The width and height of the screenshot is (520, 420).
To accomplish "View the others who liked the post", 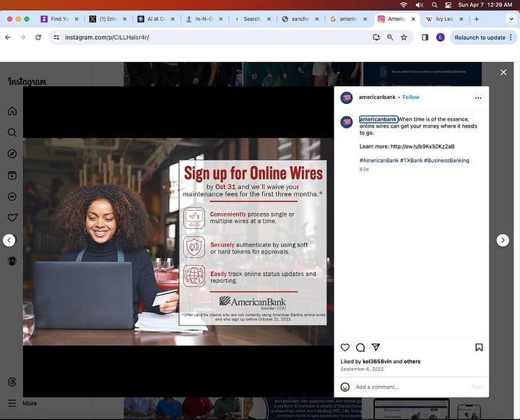I will coord(412,362).
